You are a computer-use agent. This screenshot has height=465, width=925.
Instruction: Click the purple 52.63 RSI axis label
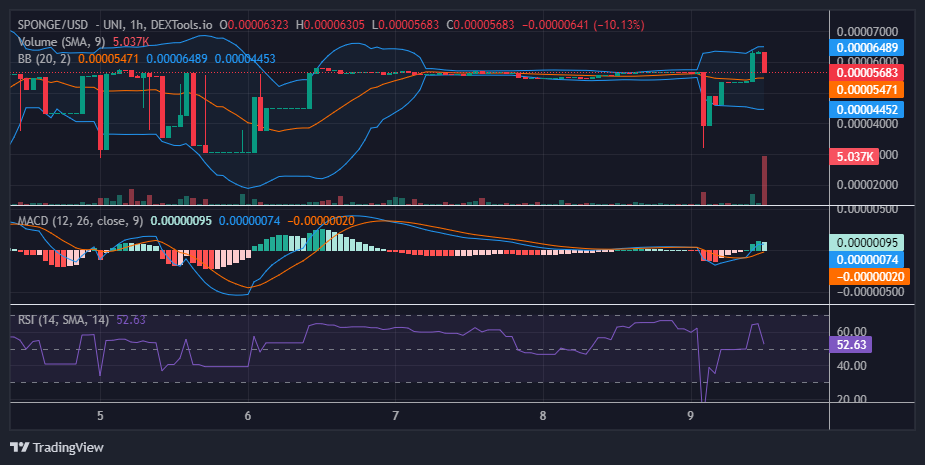click(x=851, y=345)
